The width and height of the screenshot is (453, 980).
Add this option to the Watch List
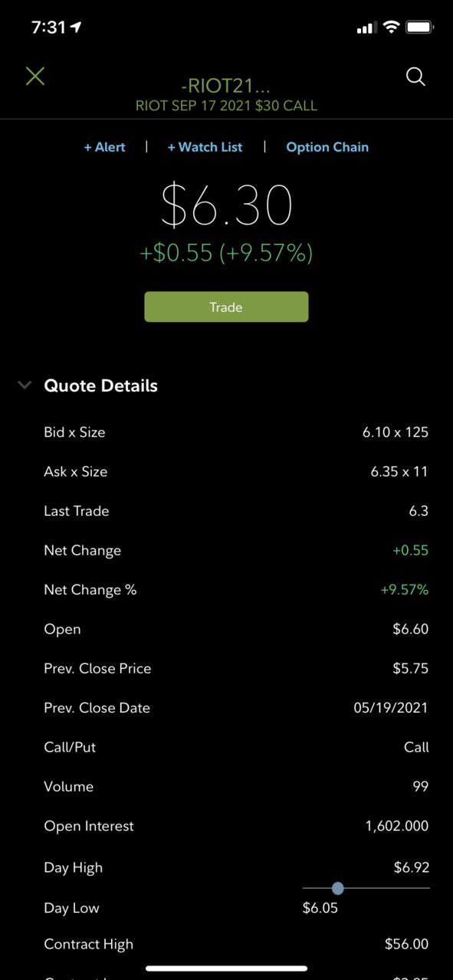click(x=205, y=147)
